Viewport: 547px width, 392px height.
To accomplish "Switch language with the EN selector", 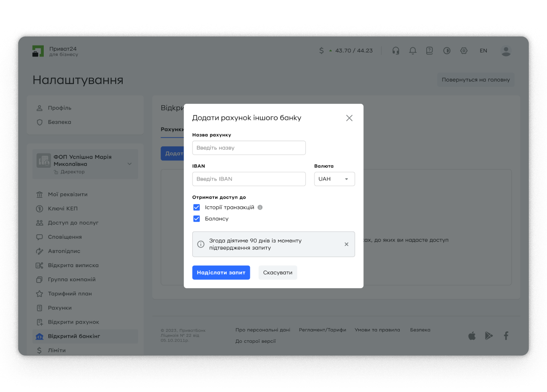I will [x=483, y=51].
